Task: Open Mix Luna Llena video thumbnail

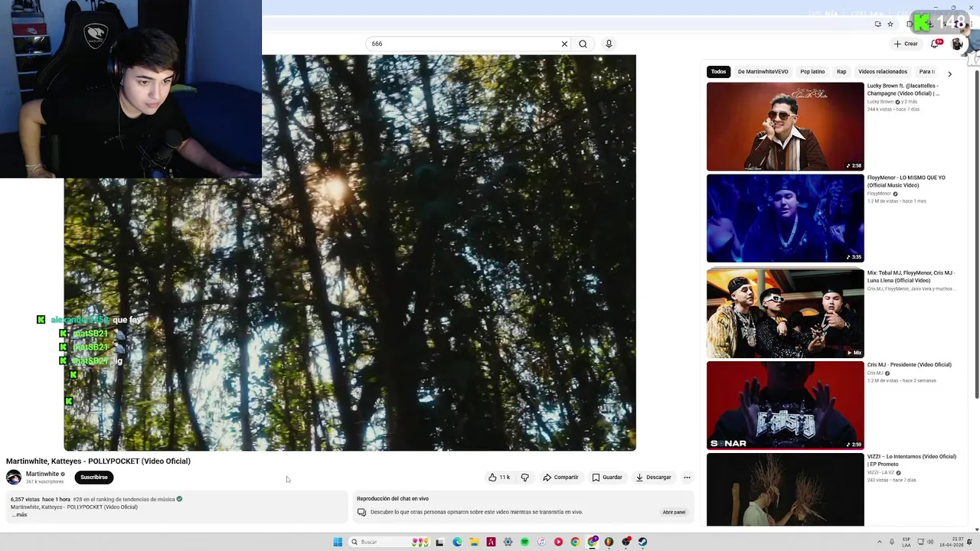Action: coord(785,313)
